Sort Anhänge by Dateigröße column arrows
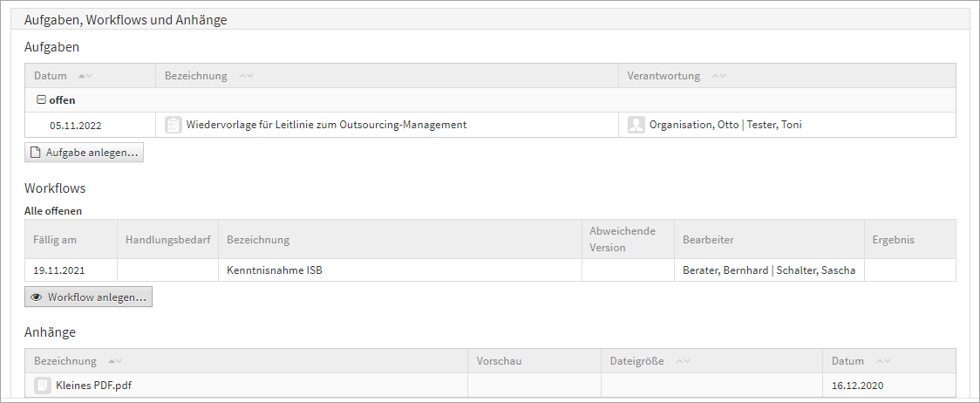Viewport: 980px width, 403px height. (x=684, y=361)
